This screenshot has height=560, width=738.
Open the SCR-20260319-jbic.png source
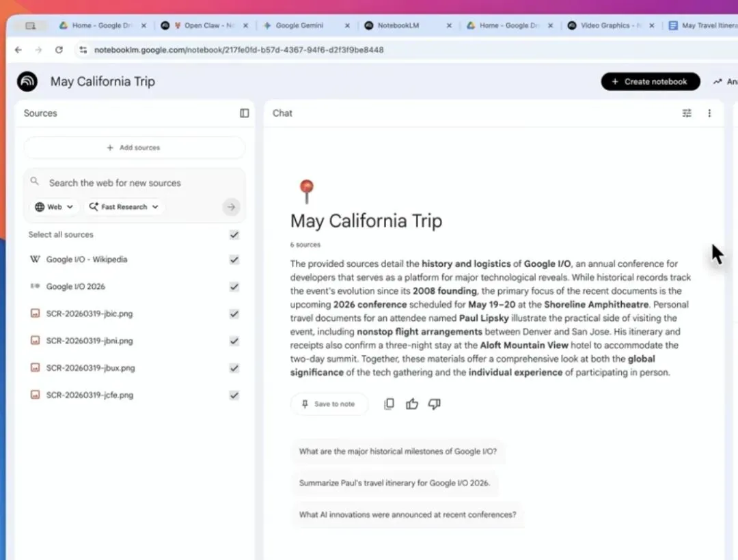pyautogui.click(x=90, y=313)
